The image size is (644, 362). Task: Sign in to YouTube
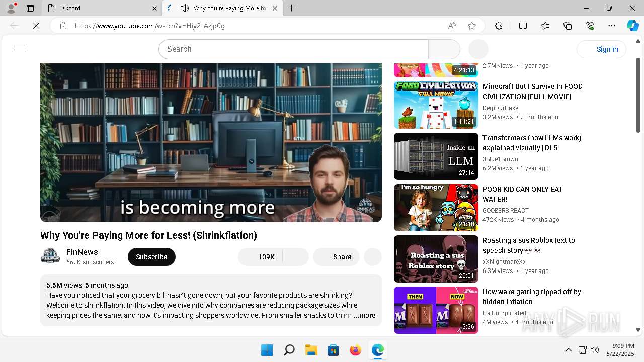point(601,49)
